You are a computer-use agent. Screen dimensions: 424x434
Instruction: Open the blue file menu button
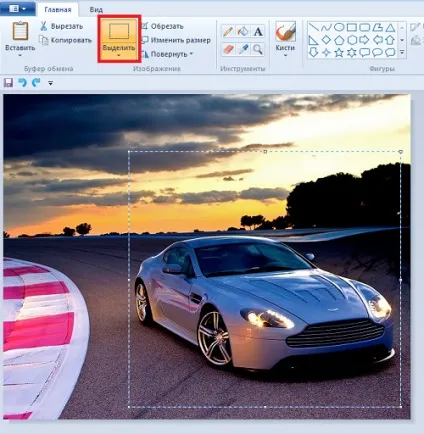click(x=18, y=9)
